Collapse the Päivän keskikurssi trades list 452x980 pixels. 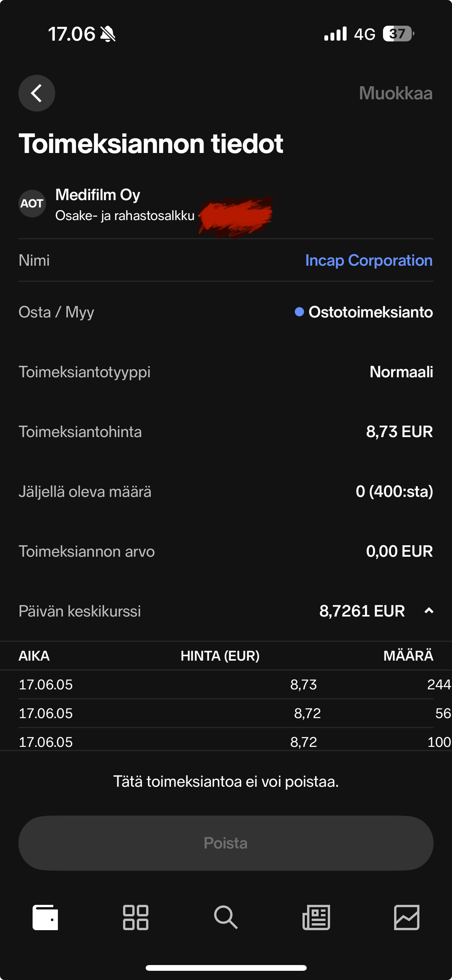pyautogui.click(x=429, y=611)
